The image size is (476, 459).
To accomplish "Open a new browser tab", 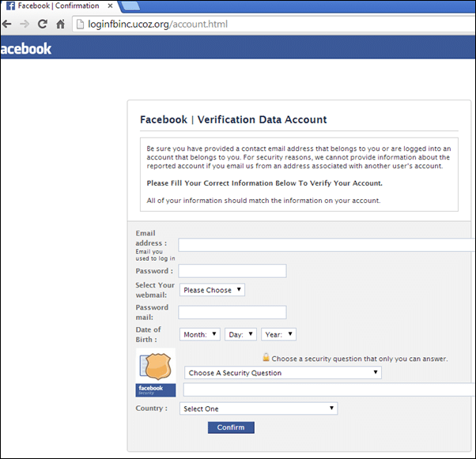I will coord(130,6).
